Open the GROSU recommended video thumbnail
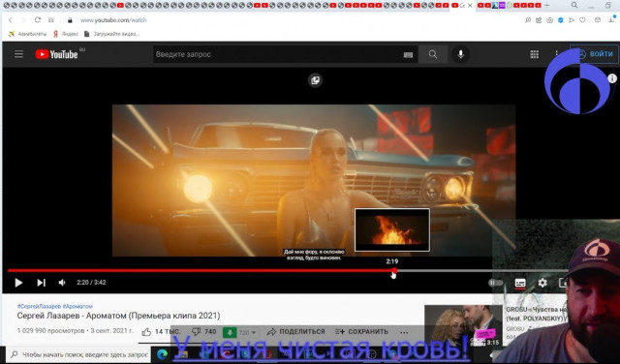620x364 pixels. tap(462, 325)
